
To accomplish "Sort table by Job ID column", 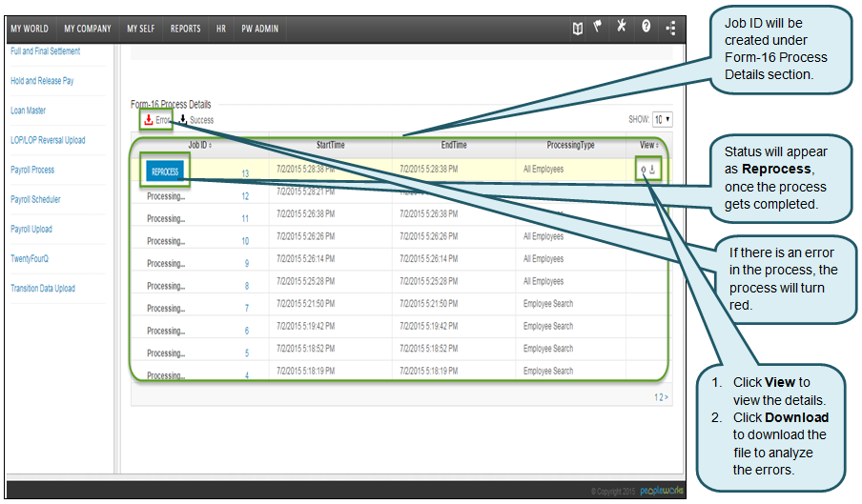I will point(199,146).
